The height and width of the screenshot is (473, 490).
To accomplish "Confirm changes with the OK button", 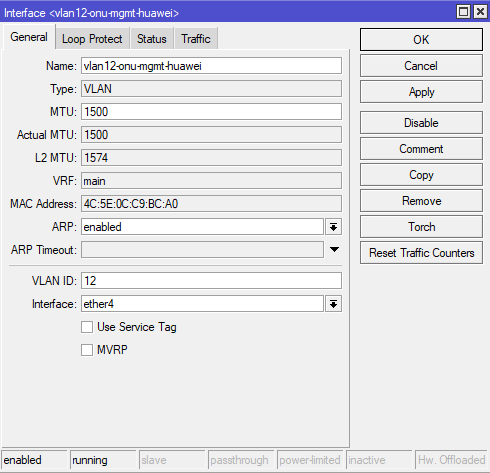I will point(421,40).
